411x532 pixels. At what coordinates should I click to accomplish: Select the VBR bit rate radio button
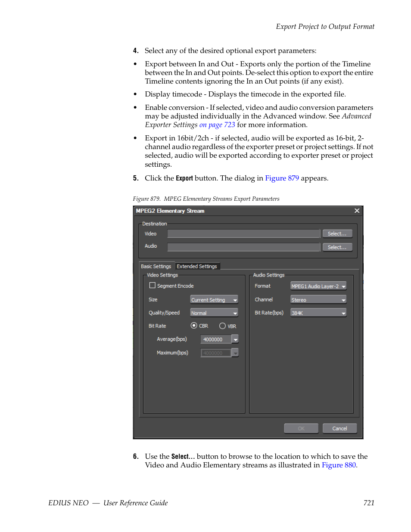tap(222, 326)
